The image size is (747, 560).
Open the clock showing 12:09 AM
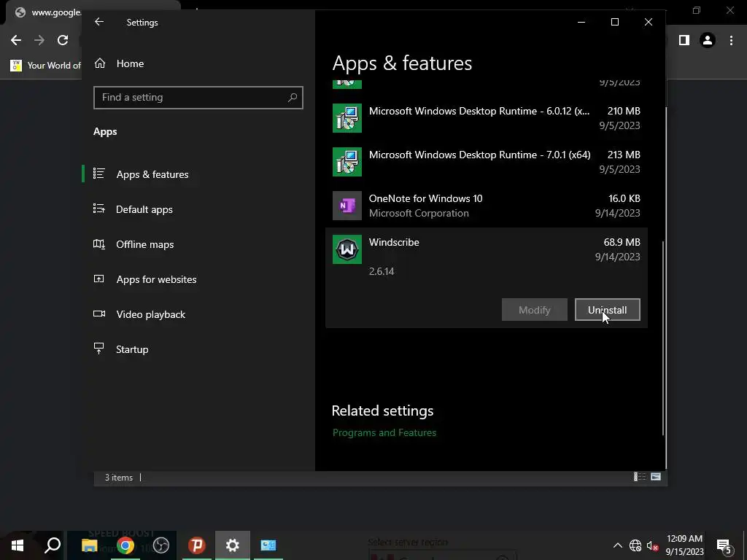click(684, 545)
